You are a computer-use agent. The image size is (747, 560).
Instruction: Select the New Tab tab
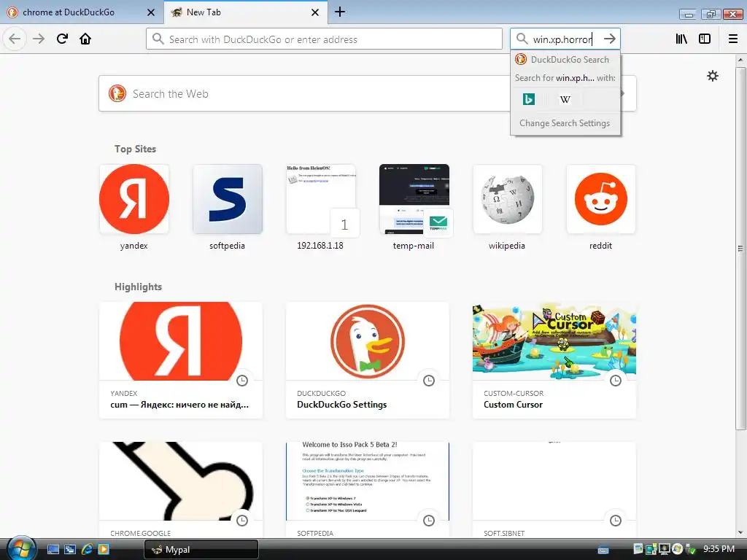point(245,12)
